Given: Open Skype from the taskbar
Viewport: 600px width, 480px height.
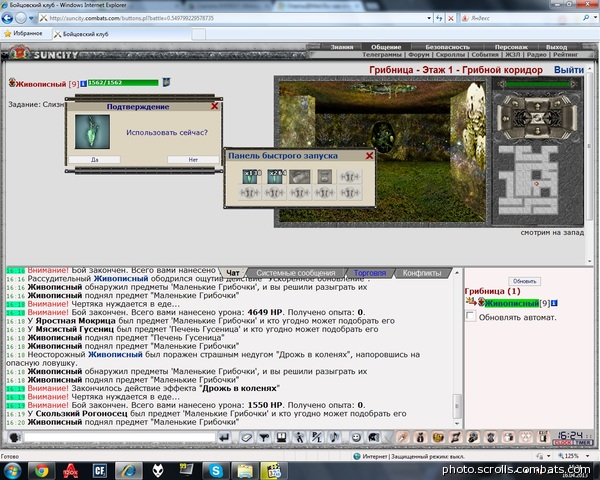Looking at the screenshot, I should point(216,471).
